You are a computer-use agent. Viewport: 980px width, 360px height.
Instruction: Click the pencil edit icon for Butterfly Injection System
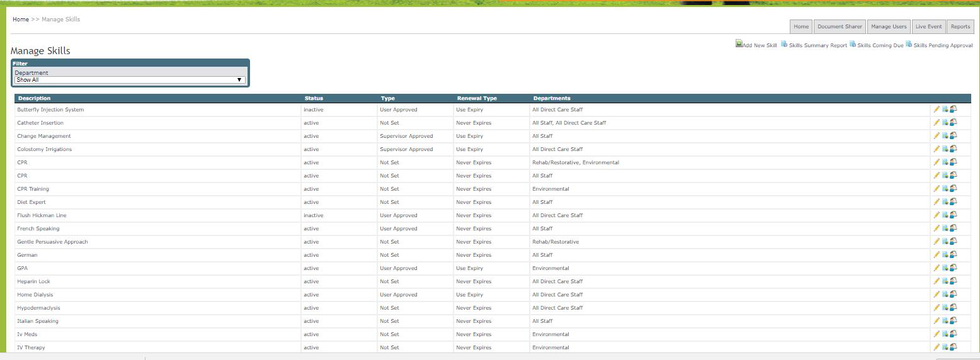[937, 110]
